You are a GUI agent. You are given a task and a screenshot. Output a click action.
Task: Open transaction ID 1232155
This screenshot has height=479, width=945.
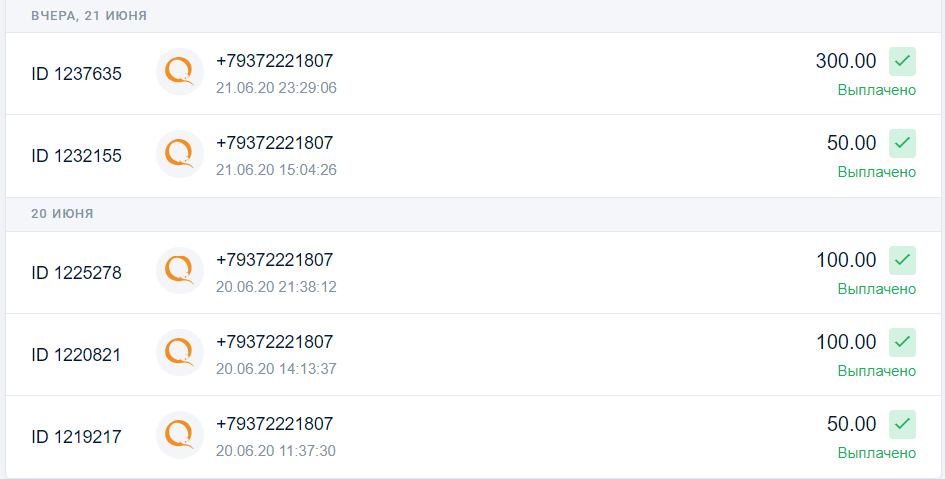pos(472,156)
